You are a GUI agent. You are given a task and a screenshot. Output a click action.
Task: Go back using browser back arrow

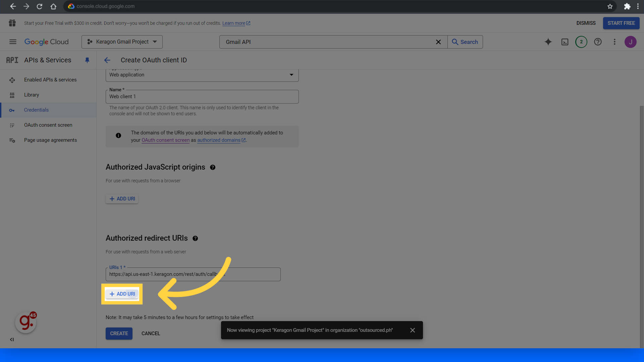point(13,6)
